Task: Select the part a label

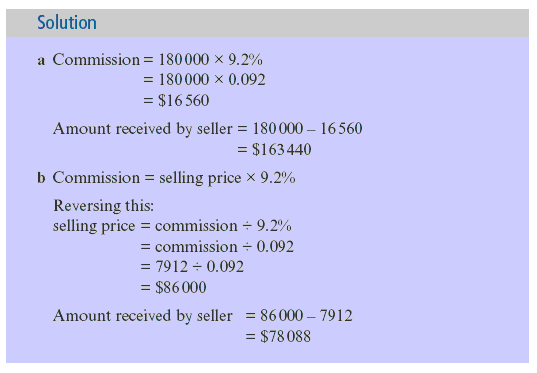Action: coord(41,61)
